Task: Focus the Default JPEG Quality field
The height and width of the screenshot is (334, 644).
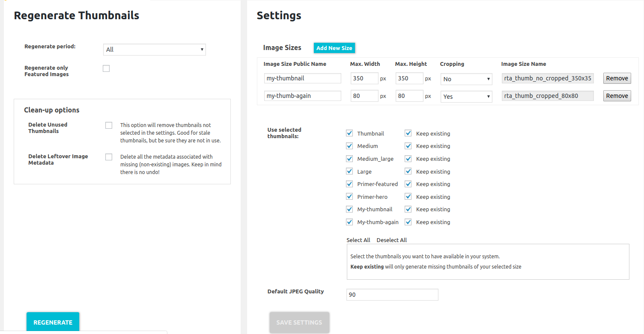Action: click(392, 295)
